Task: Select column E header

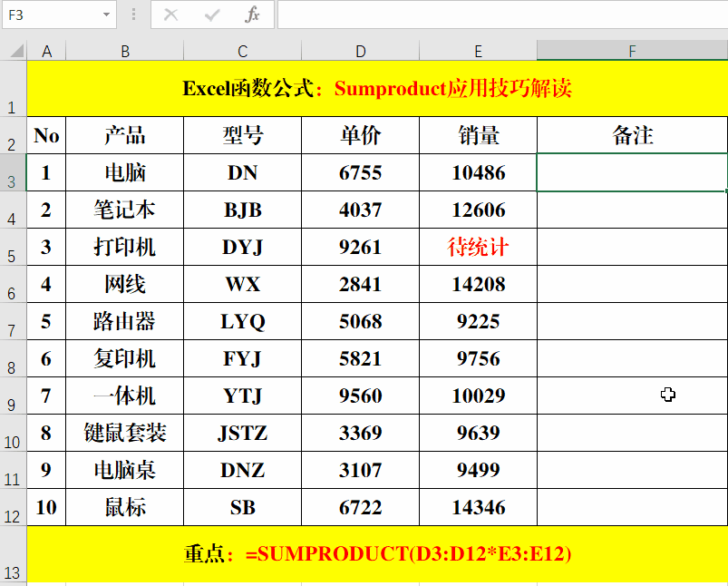Action: click(x=478, y=51)
